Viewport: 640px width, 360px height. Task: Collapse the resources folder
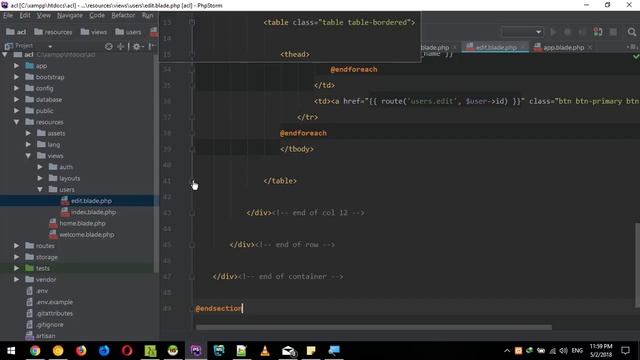coord(17,122)
